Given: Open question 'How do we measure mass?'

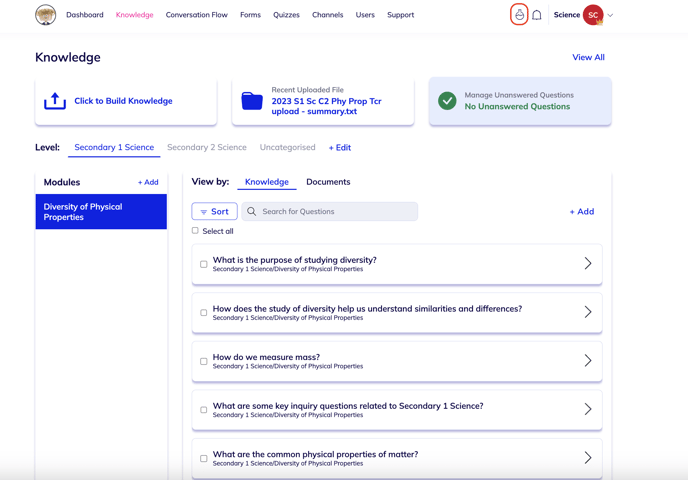Looking at the screenshot, I should coord(266,357).
